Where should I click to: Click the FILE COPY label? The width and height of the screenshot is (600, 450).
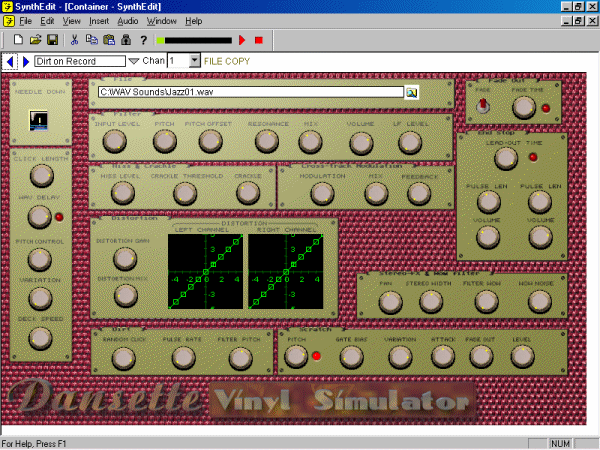pyautogui.click(x=227, y=62)
